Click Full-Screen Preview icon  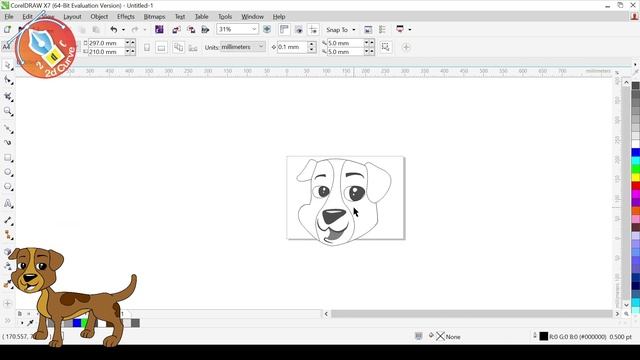coord(267,29)
